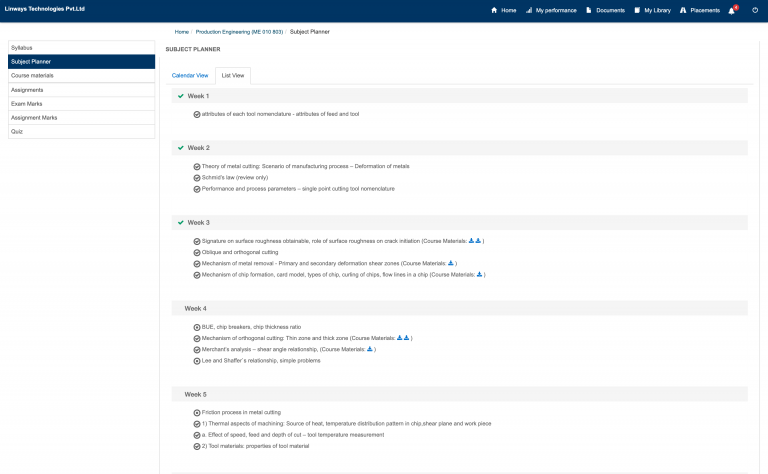This screenshot has height=474, width=768.
Task: Open Course materials in the sidebar
Action: (x=81, y=76)
